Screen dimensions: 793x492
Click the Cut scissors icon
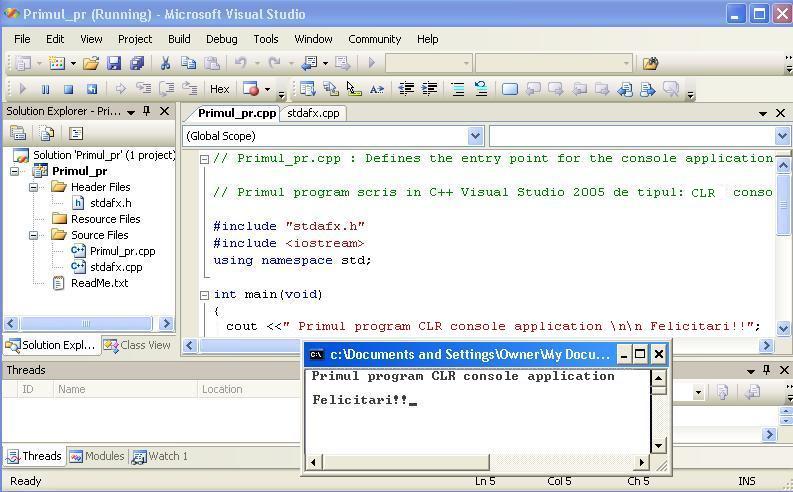(x=165, y=63)
